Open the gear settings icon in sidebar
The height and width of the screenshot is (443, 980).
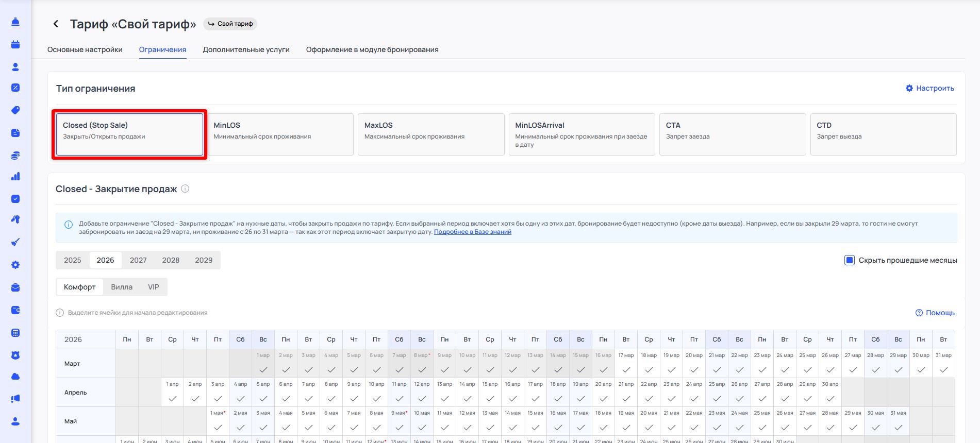point(15,265)
